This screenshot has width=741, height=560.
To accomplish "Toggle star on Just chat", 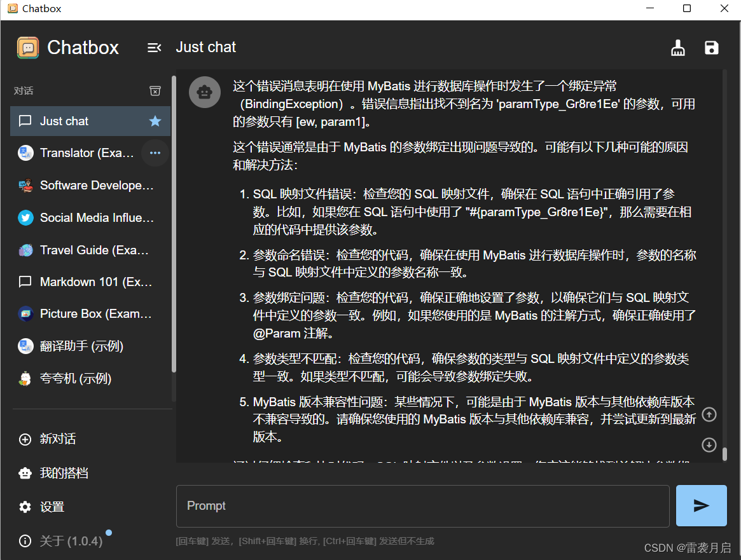I will point(155,121).
